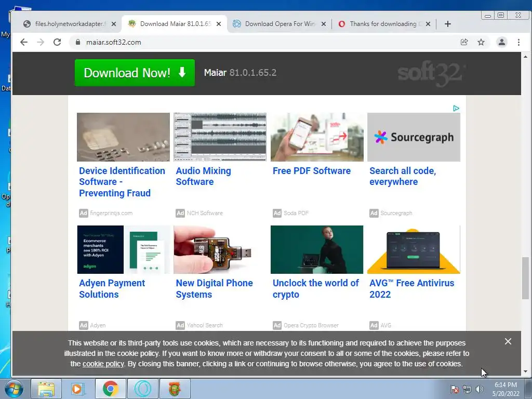Open the Chrome three-dot menu
The height and width of the screenshot is (399, 532).
click(x=518, y=42)
